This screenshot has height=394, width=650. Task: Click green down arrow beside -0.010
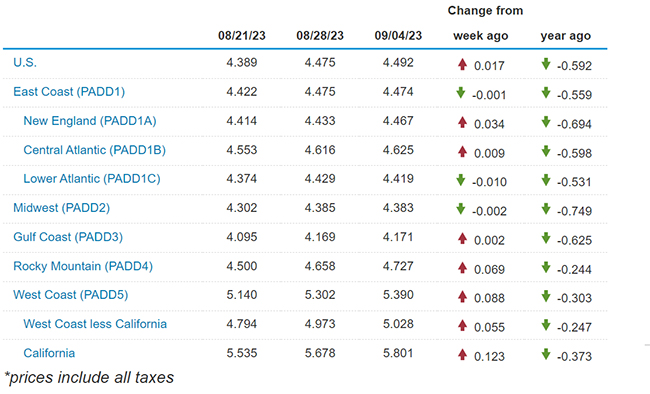pos(461,180)
